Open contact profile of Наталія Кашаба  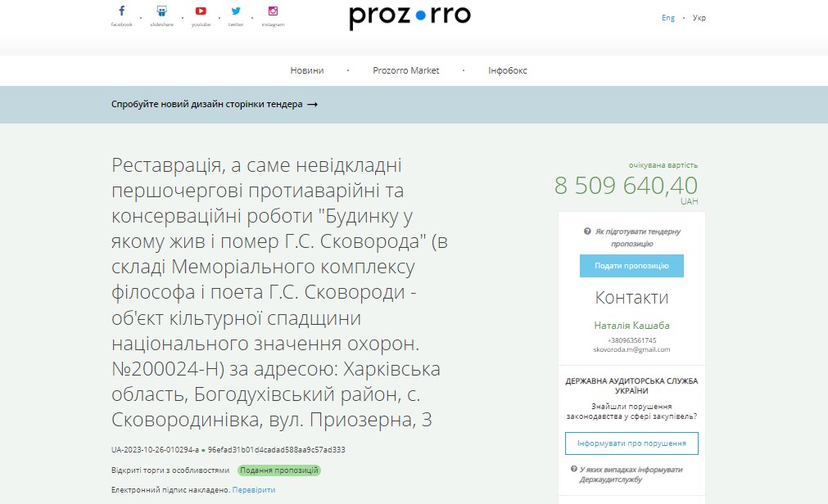(x=631, y=325)
